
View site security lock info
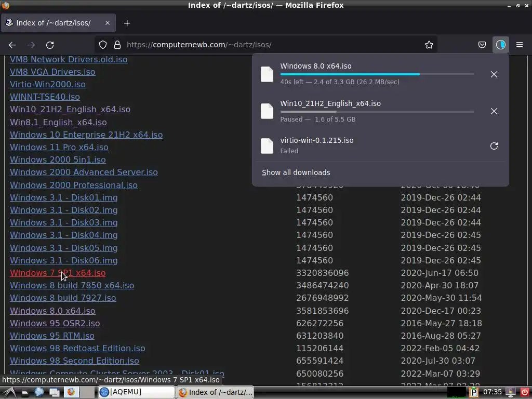pyautogui.click(x=117, y=45)
